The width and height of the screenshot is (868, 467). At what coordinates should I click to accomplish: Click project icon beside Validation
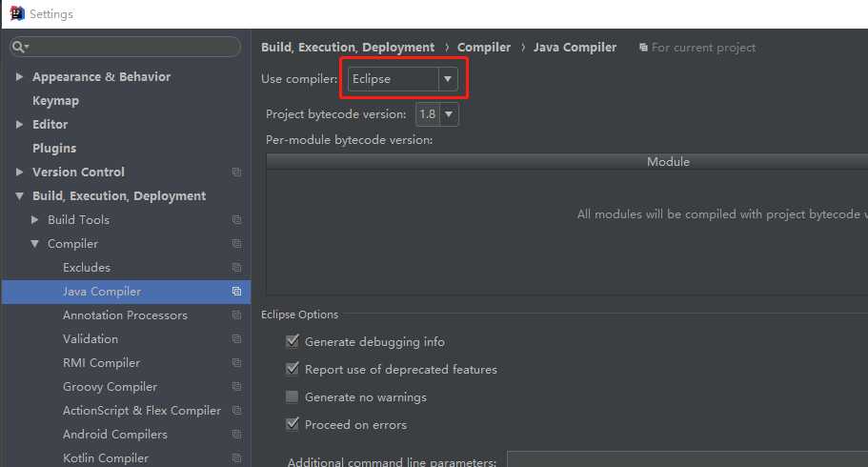click(236, 339)
